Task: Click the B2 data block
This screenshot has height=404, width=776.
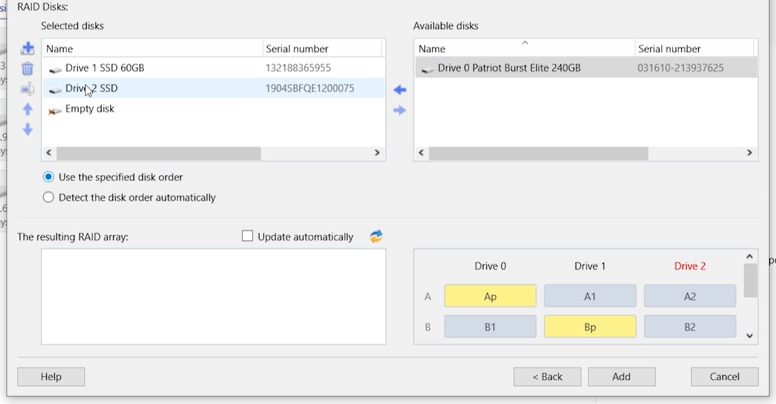Action: [690, 327]
